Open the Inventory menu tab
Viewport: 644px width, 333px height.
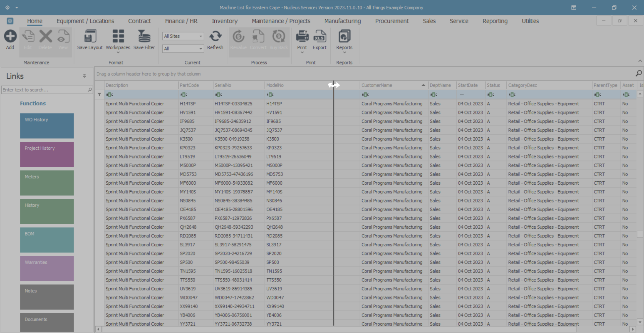(224, 21)
